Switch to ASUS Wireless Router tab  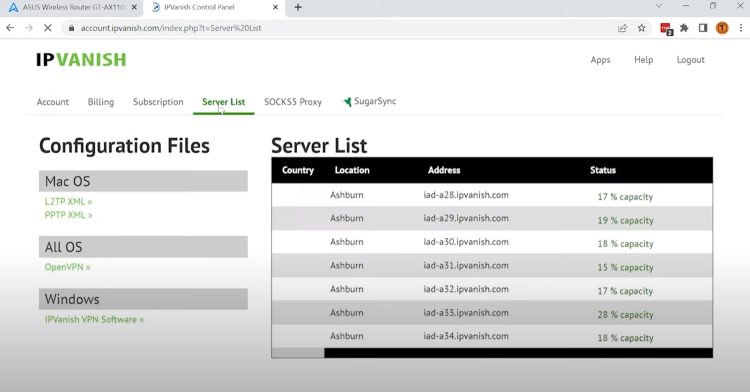72,7
